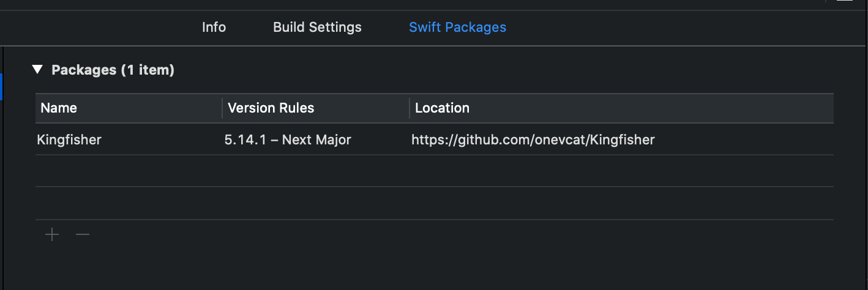Click the 5.14.1 – Next Major version rule
Viewport: 868px width, 290px height.
point(288,140)
